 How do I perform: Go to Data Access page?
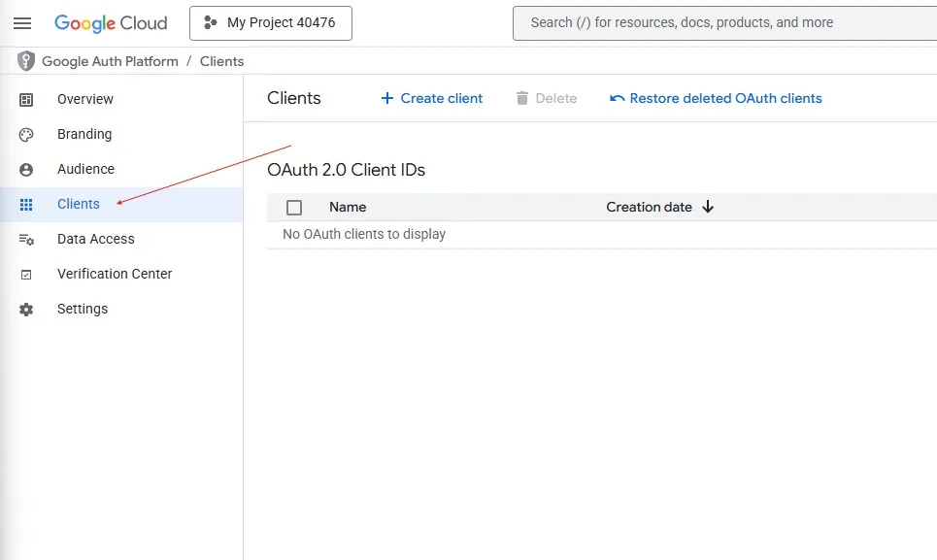click(96, 240)
